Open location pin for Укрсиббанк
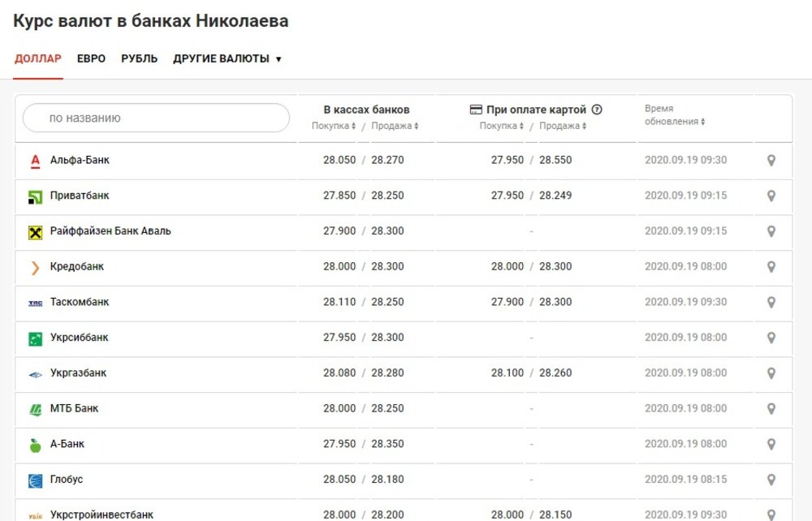 [771, 338]
